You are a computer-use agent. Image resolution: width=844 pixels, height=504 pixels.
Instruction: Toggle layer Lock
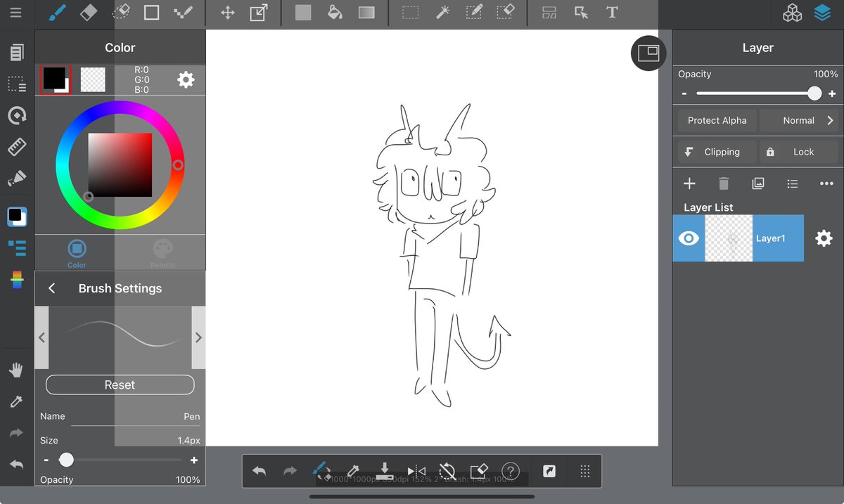(x=799, y=152)
